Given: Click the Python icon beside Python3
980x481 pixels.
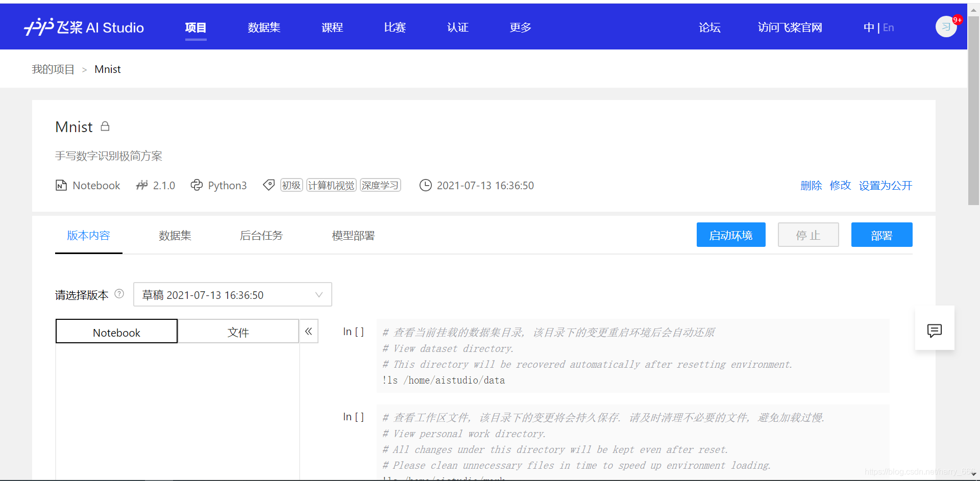Looking at the screenshot, I should [x=197, y=185].
